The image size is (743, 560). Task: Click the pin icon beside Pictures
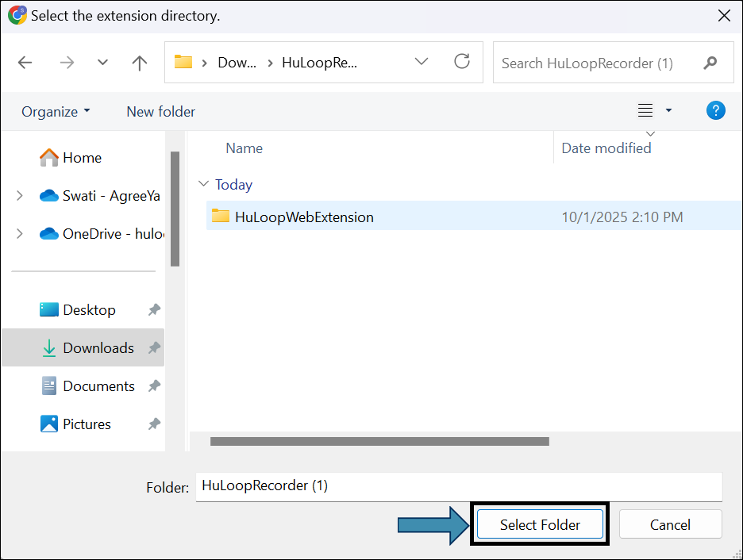coord(154,424)
